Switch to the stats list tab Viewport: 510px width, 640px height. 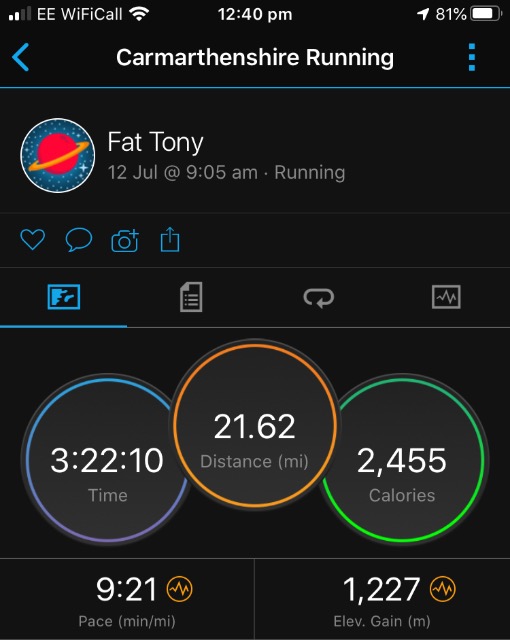coord(191,297)
